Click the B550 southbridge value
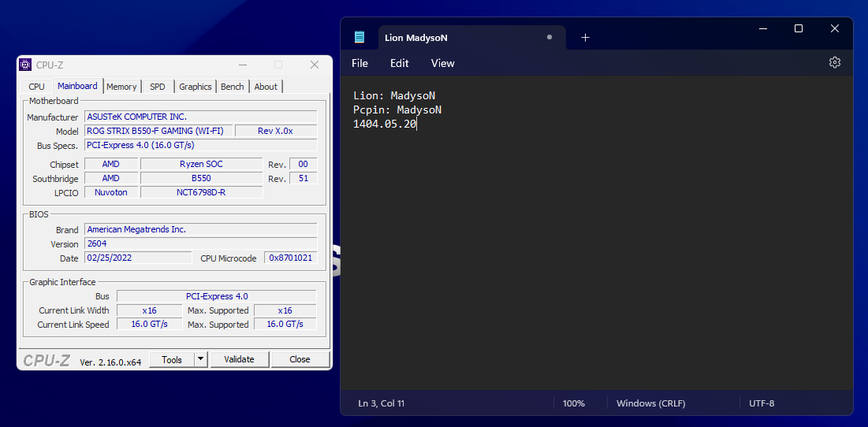 [x=202, y=178]
